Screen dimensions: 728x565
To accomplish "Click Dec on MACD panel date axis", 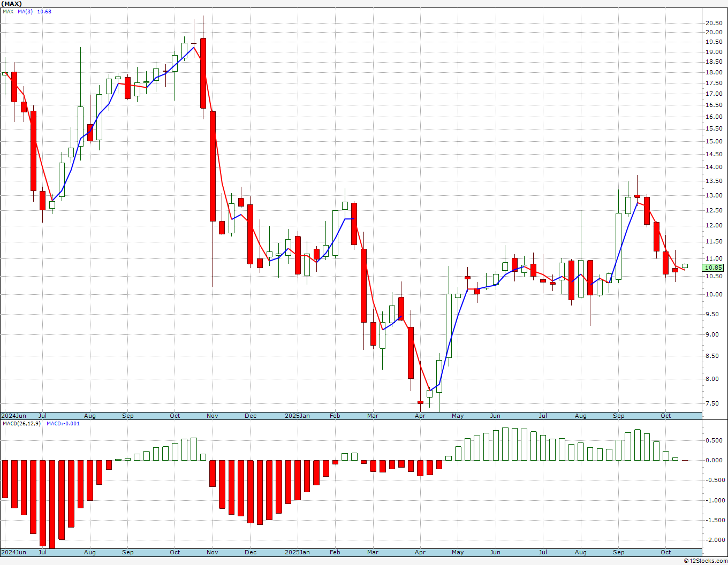I will [x=251, y=552].
